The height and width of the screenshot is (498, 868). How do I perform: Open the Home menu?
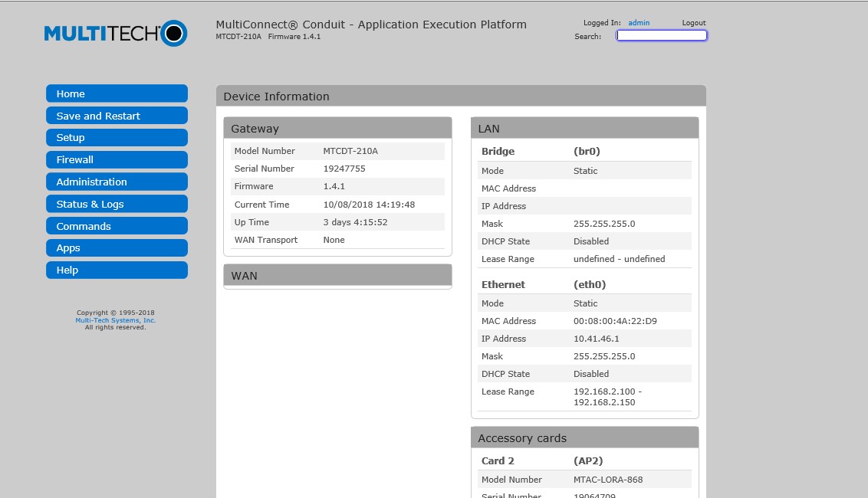click(x=117, y=93)
